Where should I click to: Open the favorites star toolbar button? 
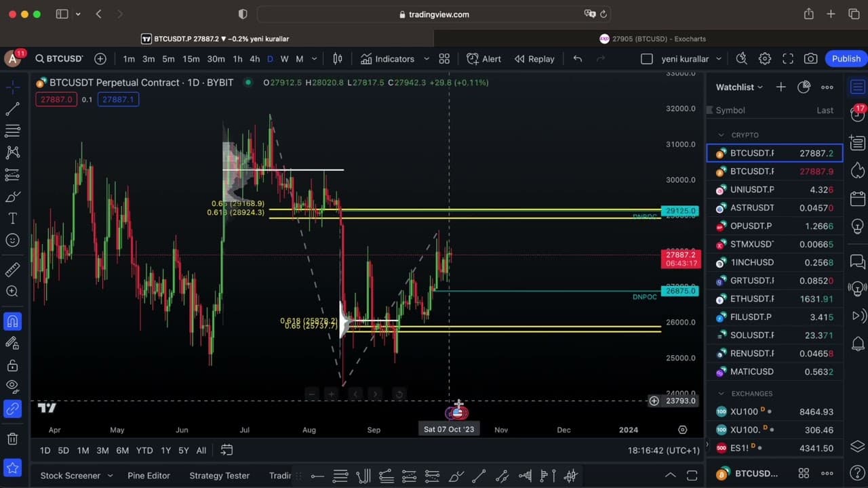coord(12,468)
